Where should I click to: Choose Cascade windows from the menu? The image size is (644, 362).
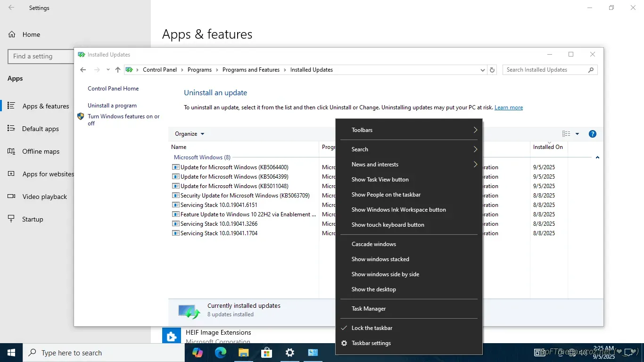click(373, 244)
